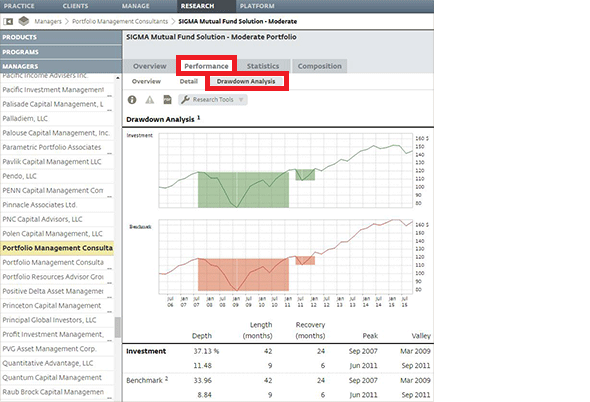Select Princeton Capital Management
This screenshot has height=402, width=590.
coord(57,306)
